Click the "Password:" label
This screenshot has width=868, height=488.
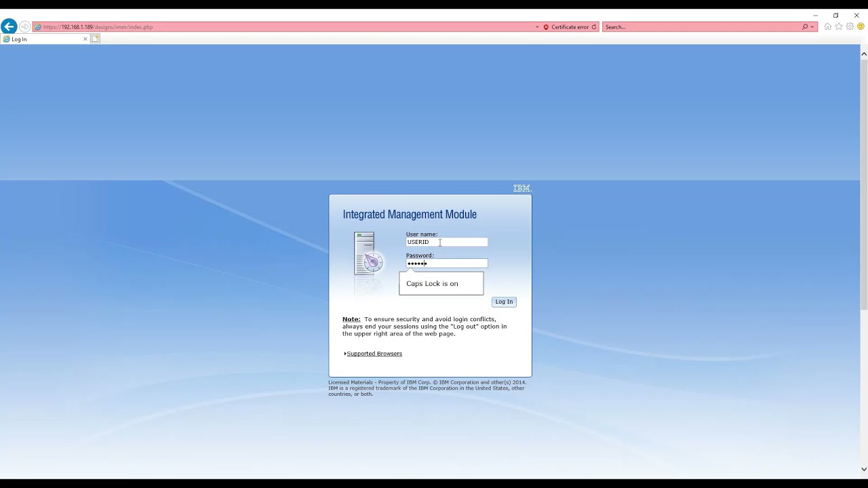pos(420,256)
